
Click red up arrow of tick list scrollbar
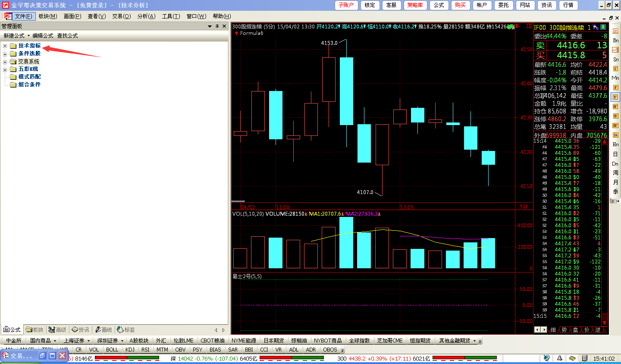(605, 141)
